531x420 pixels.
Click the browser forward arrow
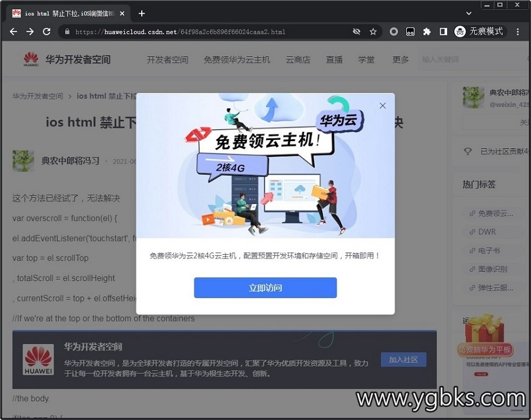[30, 32]
